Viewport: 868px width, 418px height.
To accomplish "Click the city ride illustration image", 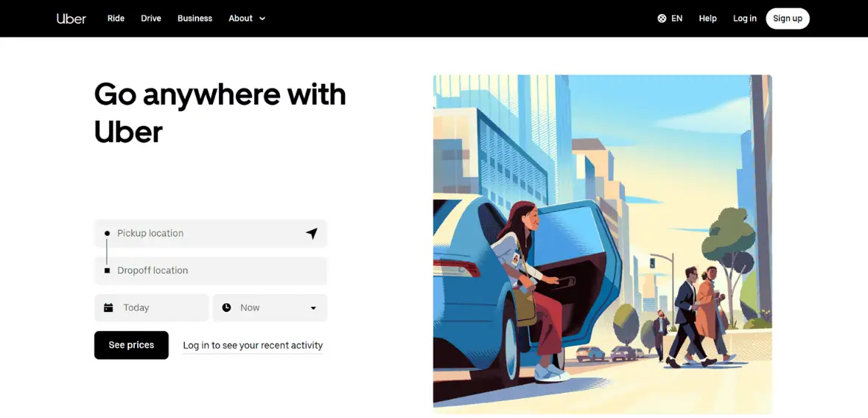I will click(602, 242).
